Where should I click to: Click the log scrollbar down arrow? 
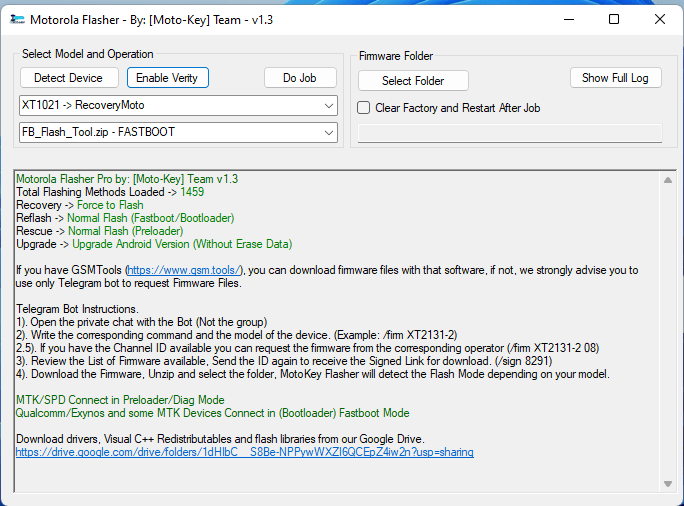click(x=668, y=484)
